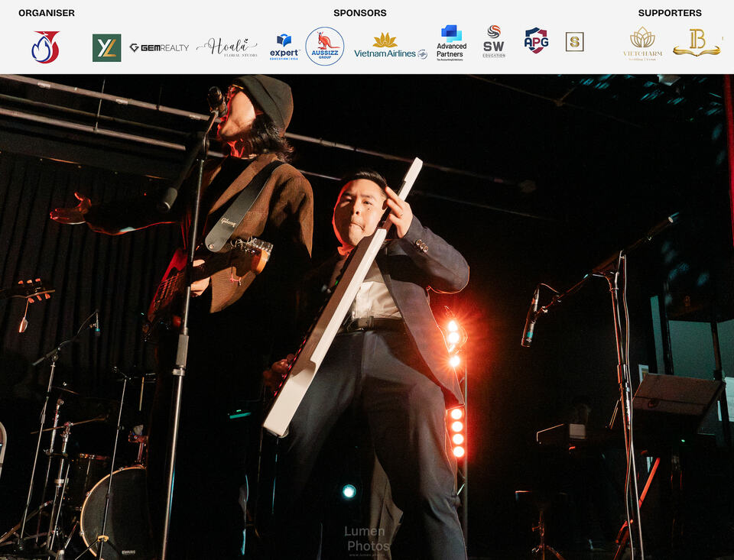This screenshot has width=734, height=560.
Task: Click the SPONSORS heading text
Action: point(360,13)
